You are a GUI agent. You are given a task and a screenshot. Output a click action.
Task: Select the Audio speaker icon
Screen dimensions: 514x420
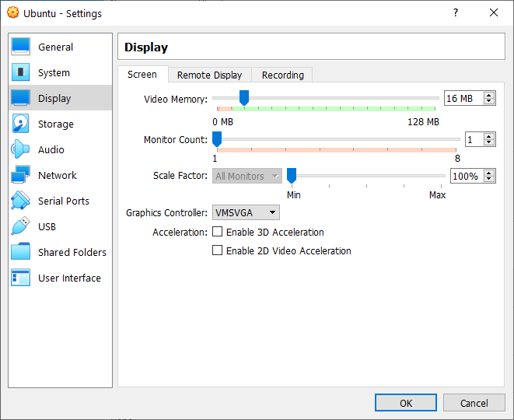coord(21,149)
